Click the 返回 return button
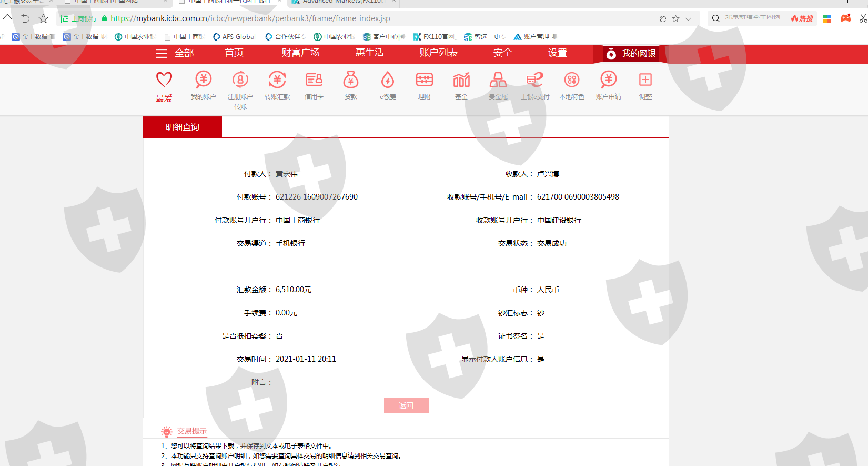The width and height of the screenshot is (868, 466). click(x=406, y=405)
